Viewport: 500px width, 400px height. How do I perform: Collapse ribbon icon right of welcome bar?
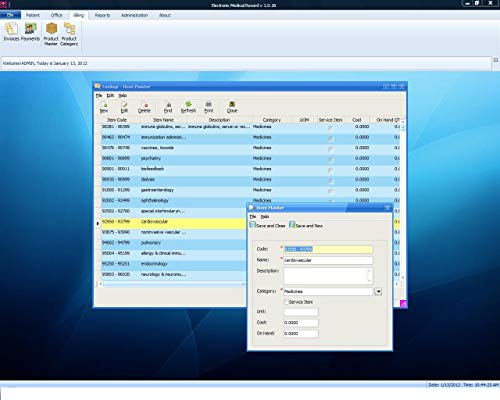[x=496, y=60]
